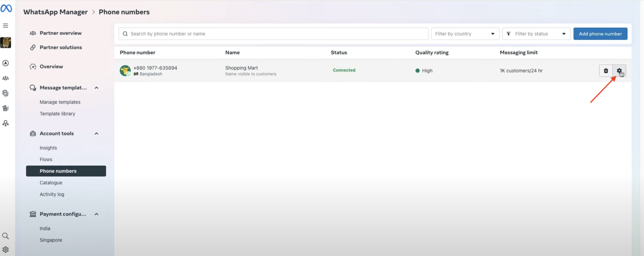This screenshot has width=644, height=256.
Task: Click the network nodes icon in left rail
Action: pos(6,123)
